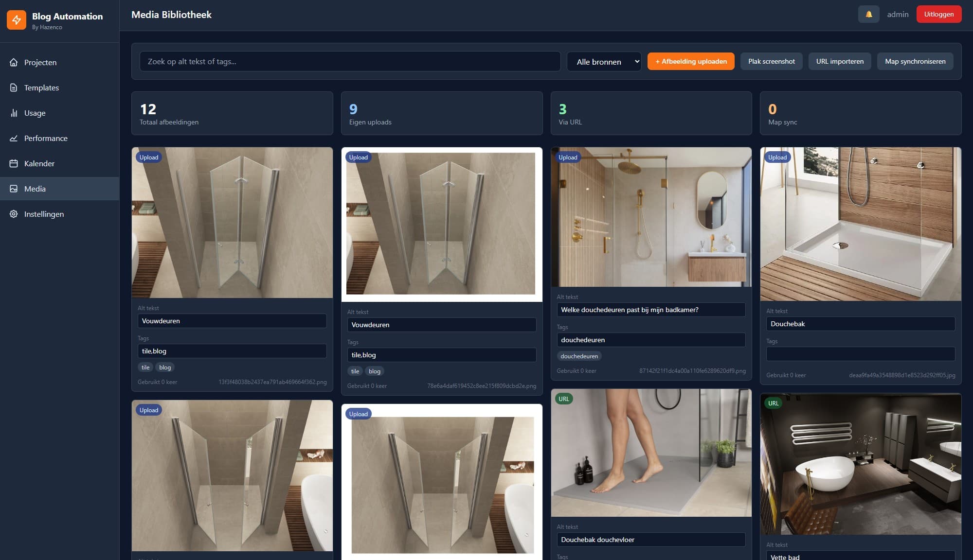Edit alt tekst 'Welke douchedeuren past bij mijn badkamer?'
The image size is (973, 560).
[x=651, y=310]
